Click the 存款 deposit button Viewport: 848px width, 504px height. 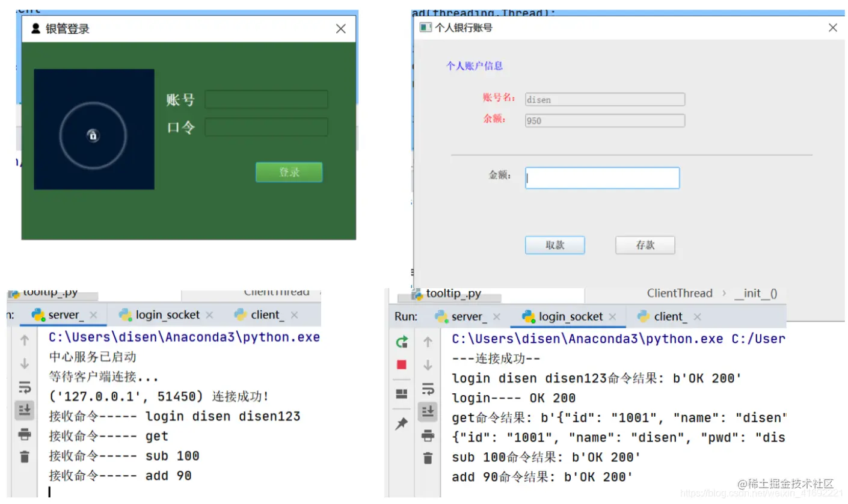[645, 245]
